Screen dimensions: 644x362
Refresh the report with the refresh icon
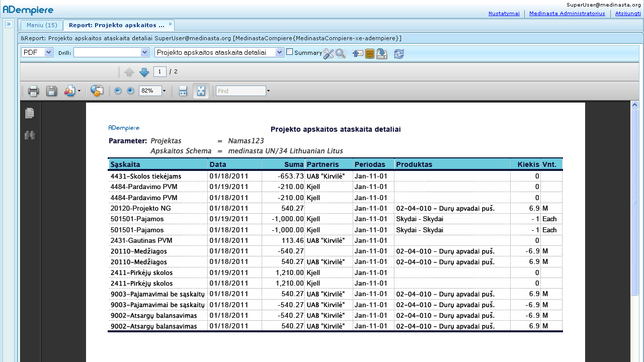pyautogui.click(x=399, y=53)
